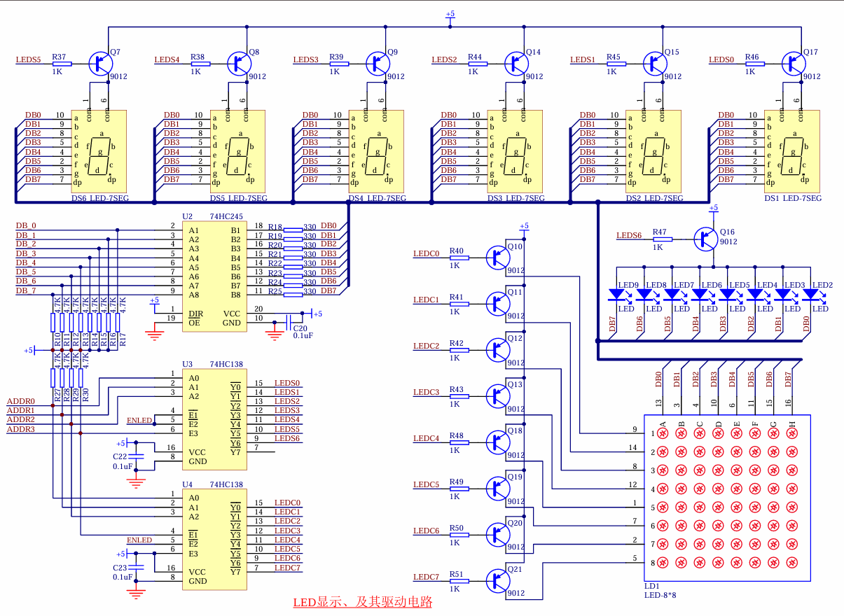Pick resistor R40 symbol
Screen dimensions: 844x616
click(x=458, y=258)
